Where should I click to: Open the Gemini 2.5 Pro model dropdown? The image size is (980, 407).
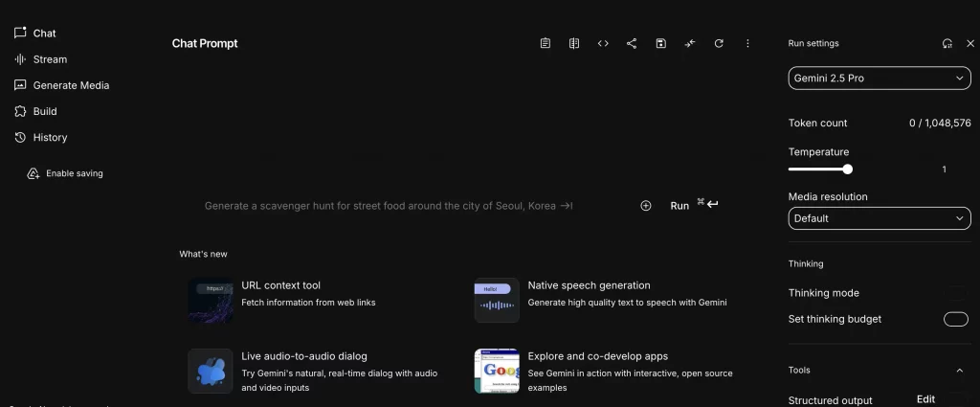point(879,78)
